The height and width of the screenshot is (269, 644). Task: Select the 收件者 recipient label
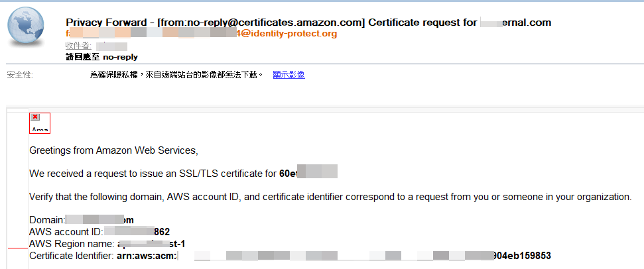78,46
